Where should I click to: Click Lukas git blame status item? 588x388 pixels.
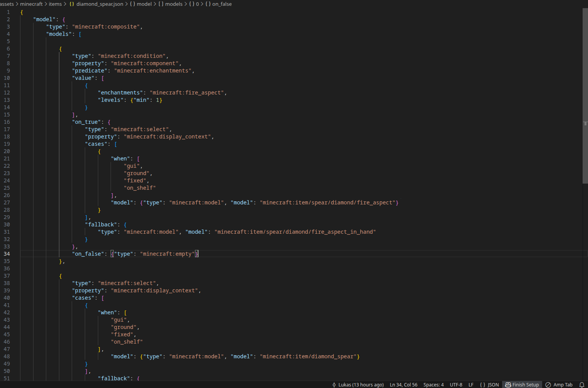point(358,385)
